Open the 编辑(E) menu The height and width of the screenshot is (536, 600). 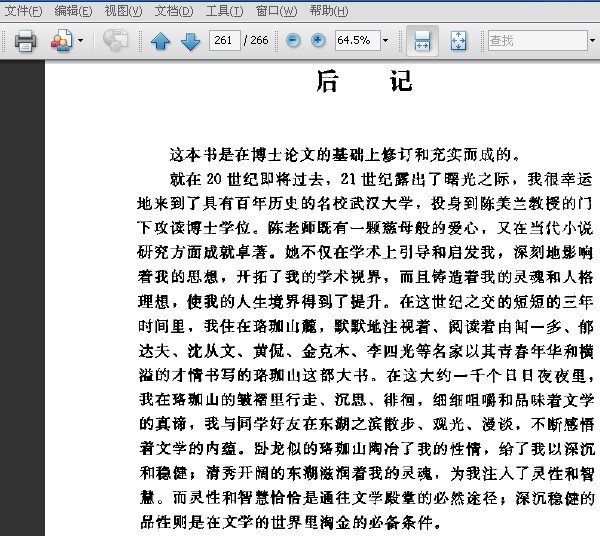73,11
